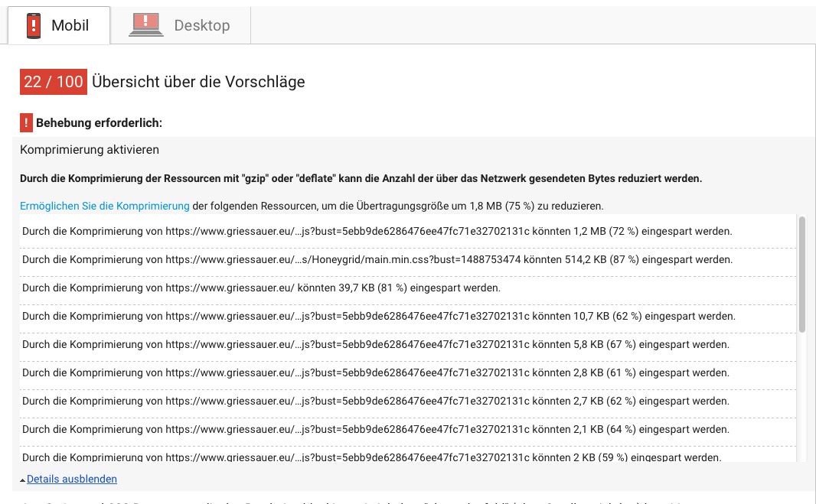This screenshot has width=816, height=504.
Task: Click the red exclamation mark warning icon
Action: click(26, 122)
